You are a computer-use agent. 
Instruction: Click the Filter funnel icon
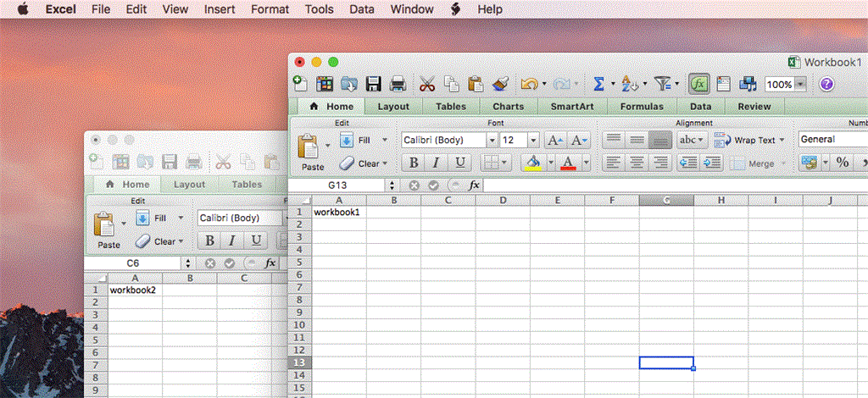pos(662,84)
